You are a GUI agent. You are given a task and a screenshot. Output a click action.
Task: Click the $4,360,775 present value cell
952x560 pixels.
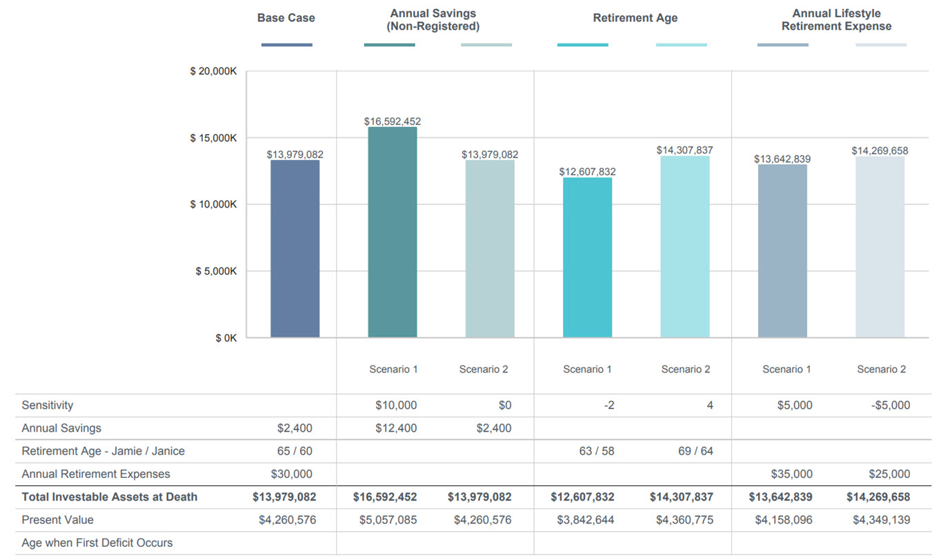pyautogui.click(x=685, y=520)
